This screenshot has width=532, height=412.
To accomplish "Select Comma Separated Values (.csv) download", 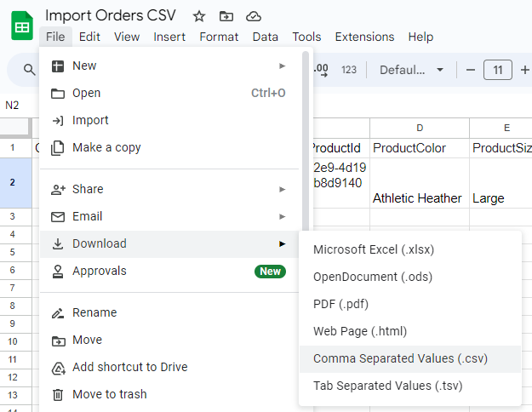I will click(x=400, y=358).
